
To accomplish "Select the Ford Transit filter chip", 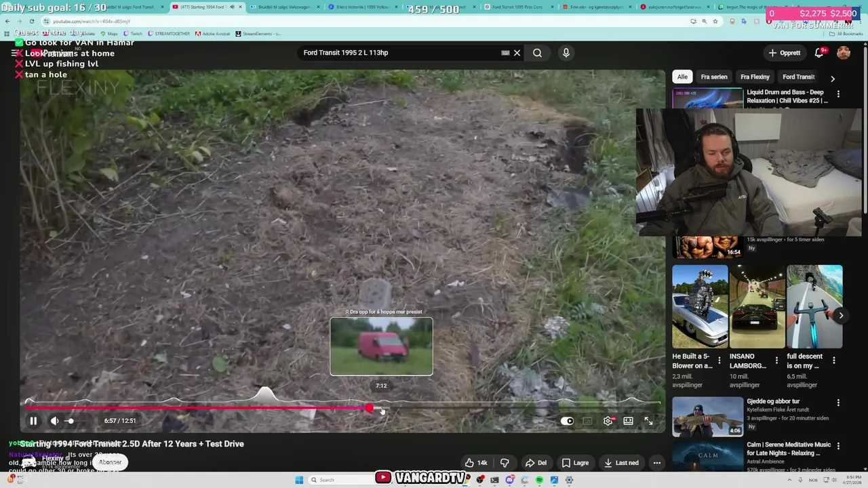I will (x=798, y=77).
